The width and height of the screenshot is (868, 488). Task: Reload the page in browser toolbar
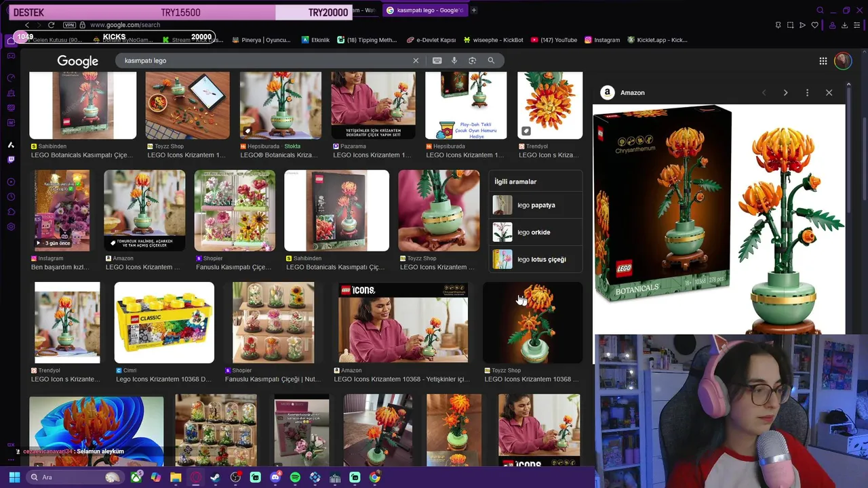tap(51, 25)
